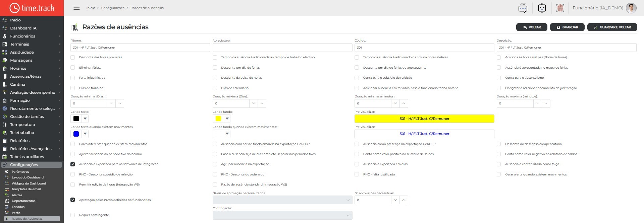Decrease Duração mínima (Dias) value

[112, 103]
